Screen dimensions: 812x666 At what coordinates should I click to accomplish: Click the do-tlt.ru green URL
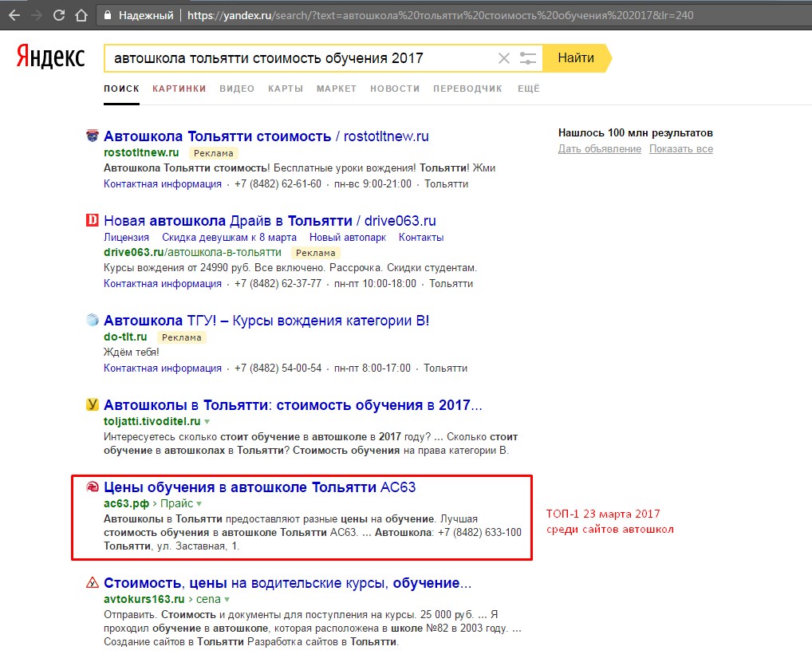click(125, 337)
